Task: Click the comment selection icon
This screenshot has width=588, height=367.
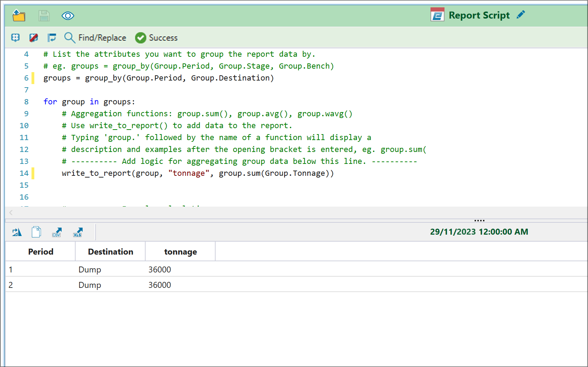Action: click(x=15, y=37)
